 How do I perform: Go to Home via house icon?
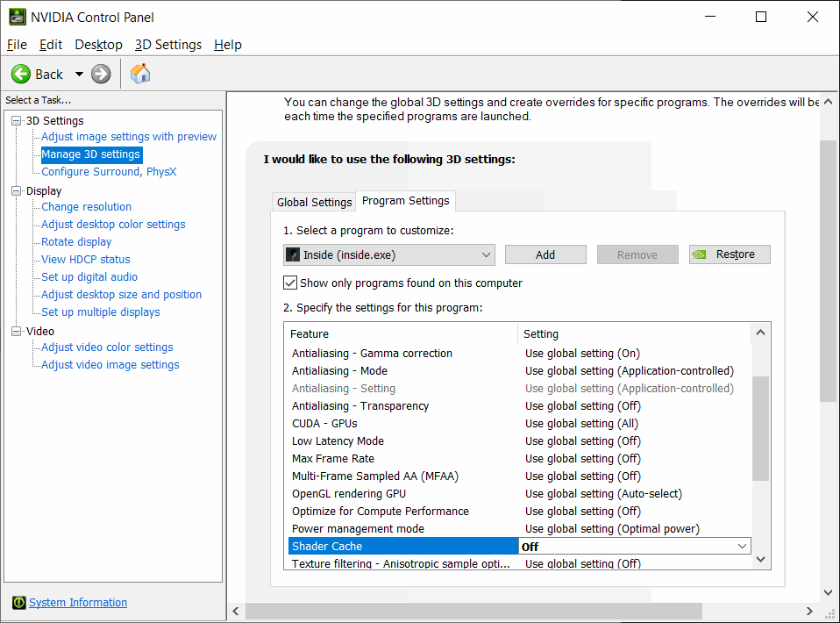tap(139, 74)
